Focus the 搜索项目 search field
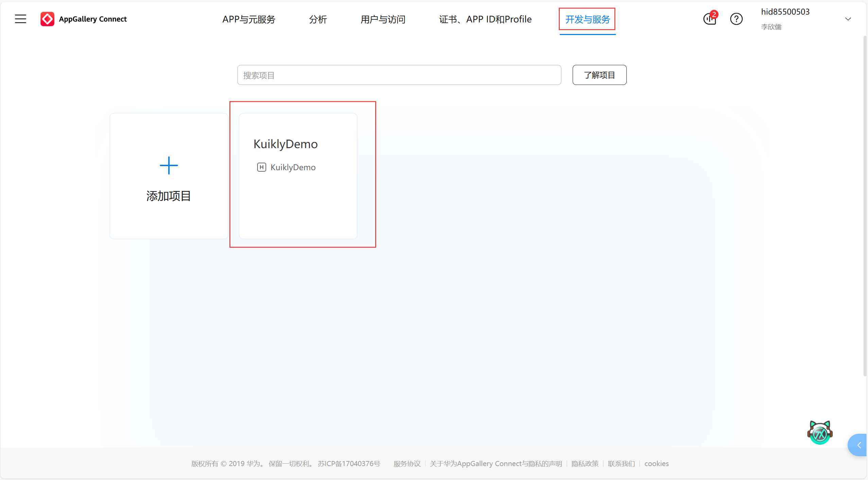868x480 pixels. point(399,75)
